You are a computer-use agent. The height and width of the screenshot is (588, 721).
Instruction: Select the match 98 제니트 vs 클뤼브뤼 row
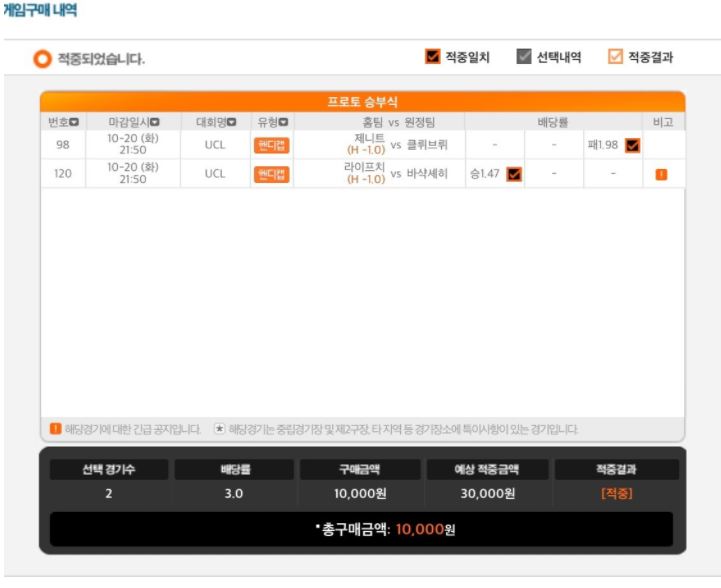point(363,145)
